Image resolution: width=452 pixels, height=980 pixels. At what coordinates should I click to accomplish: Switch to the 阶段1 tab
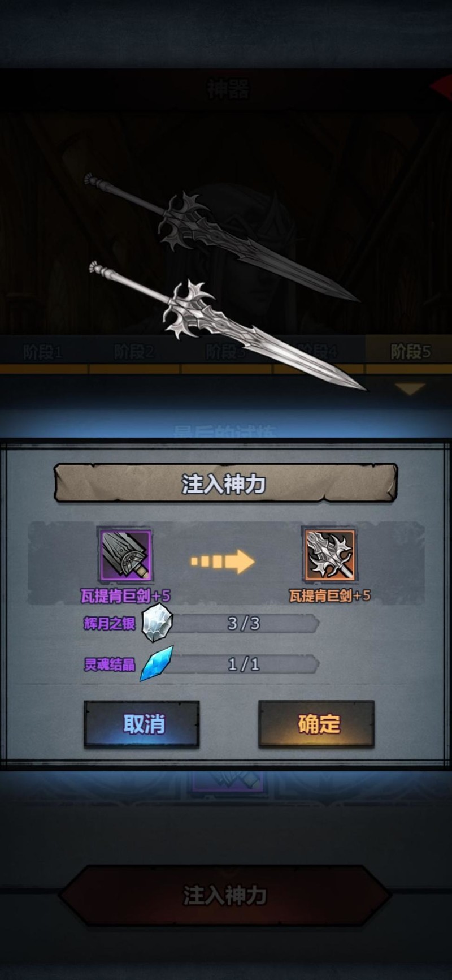pos(44,352)
